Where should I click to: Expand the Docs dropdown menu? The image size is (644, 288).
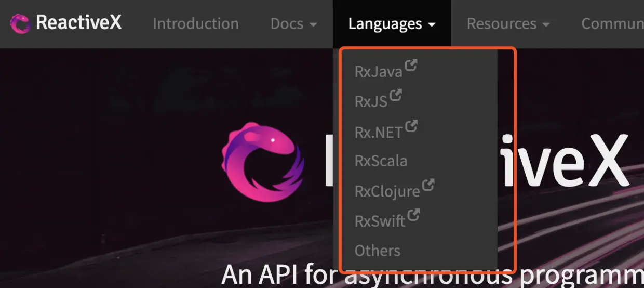click(x=293, y=24)
